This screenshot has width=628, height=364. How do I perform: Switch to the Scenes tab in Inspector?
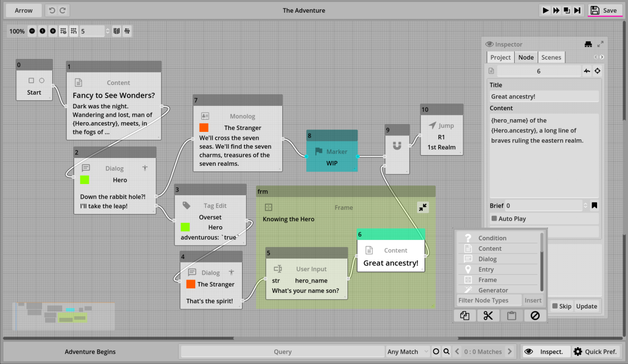[551, 57]
